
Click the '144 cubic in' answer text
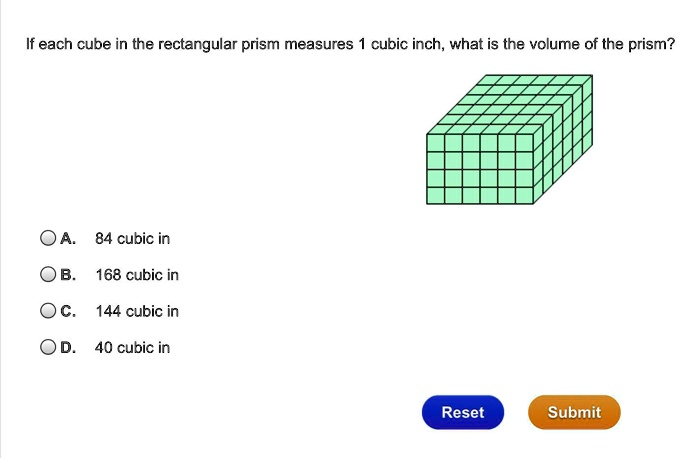pyautogui.click(x=137, y=311)
